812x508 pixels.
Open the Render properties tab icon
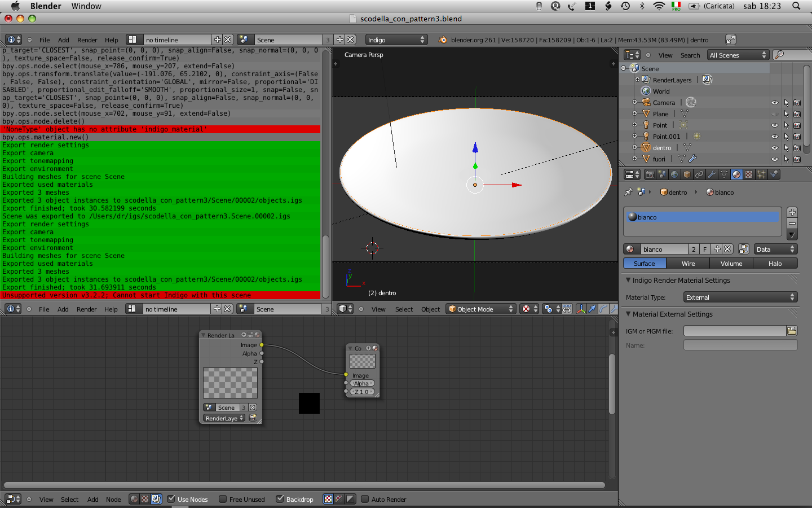650,174
